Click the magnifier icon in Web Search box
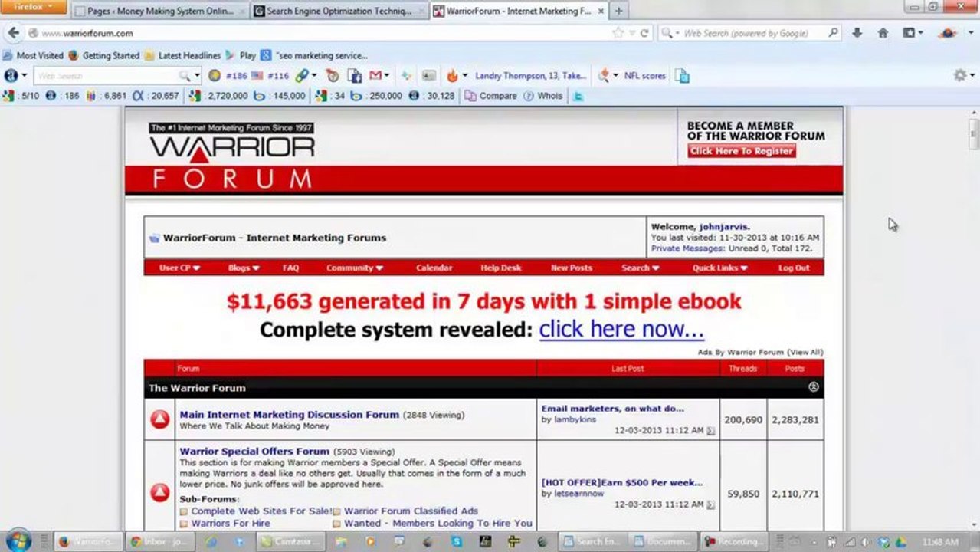 pos(833,33)
